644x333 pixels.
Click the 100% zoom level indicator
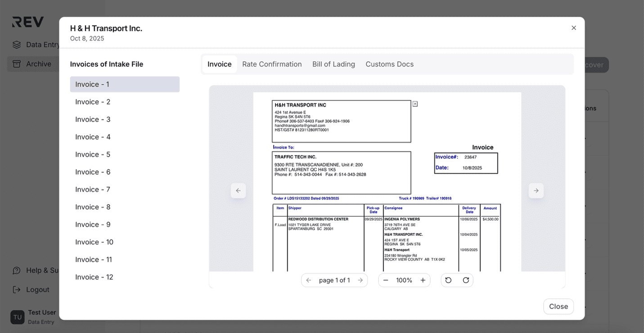(x=404, y=280)
